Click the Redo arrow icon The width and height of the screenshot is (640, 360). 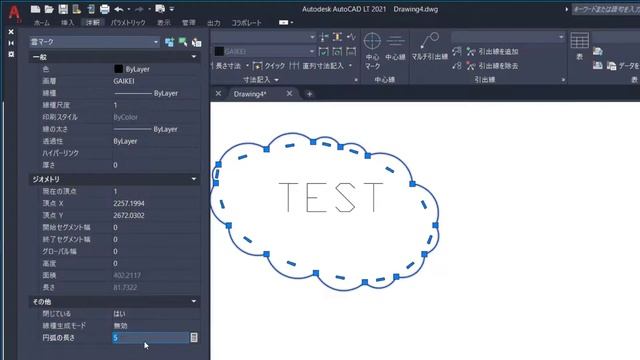139,9
